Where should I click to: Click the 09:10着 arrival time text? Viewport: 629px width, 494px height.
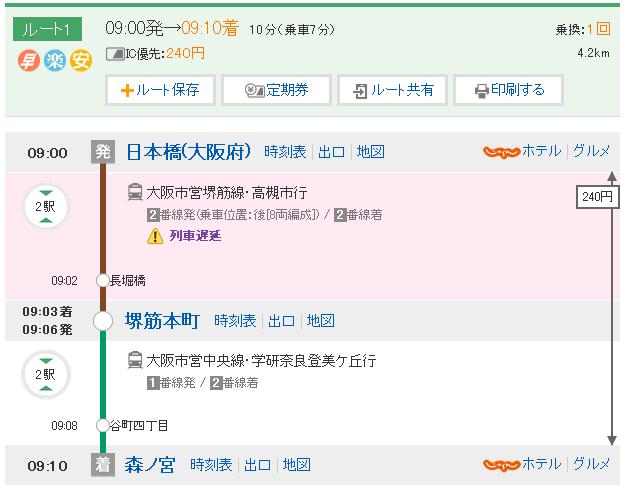pyautogui.click(x=210, y=28)
